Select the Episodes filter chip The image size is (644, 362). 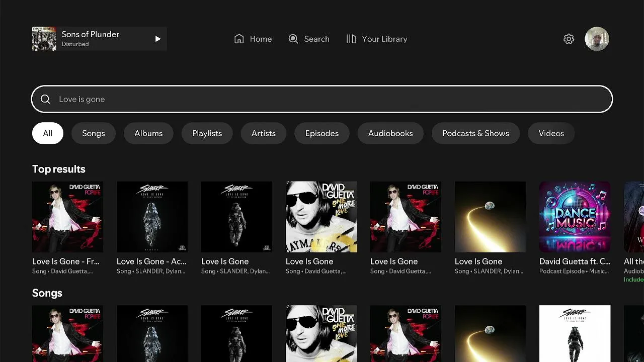(x=322, y=133)
